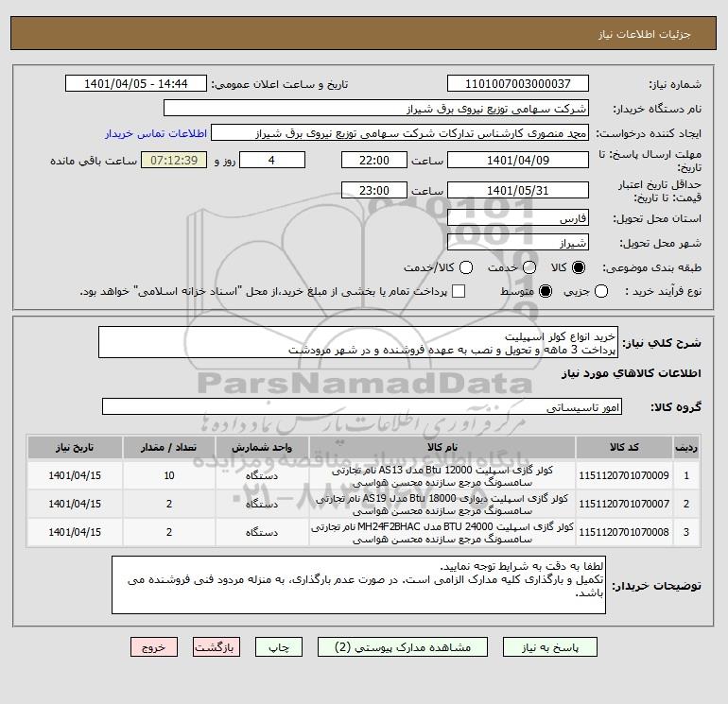Click the quantity 10 cell in row 1

pyautogui.click(x=169, y=475)
